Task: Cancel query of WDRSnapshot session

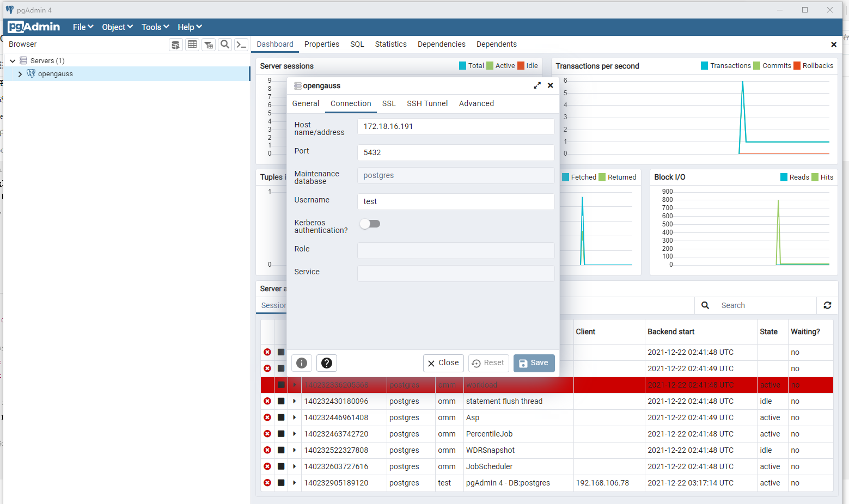Action: point(281,450)
